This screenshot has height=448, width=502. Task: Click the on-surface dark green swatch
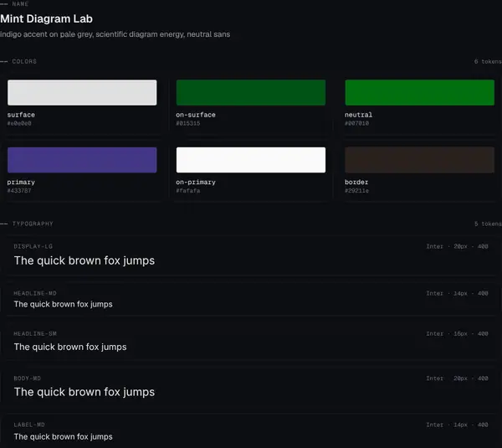[251, 93]
